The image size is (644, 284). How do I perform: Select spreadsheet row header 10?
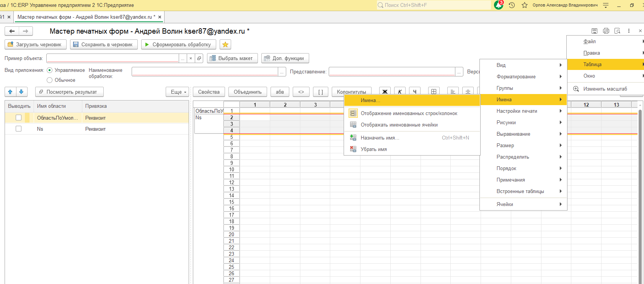point(232,169)
